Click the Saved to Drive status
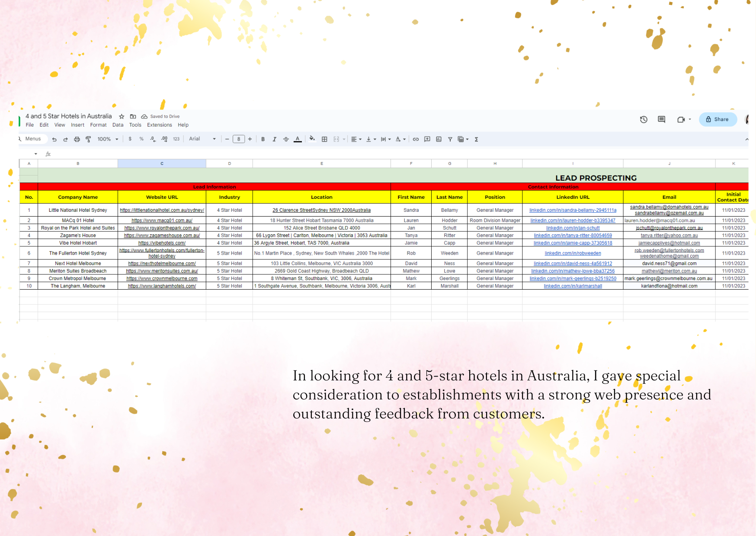756x536 pixels. click(x=160, y=117)
